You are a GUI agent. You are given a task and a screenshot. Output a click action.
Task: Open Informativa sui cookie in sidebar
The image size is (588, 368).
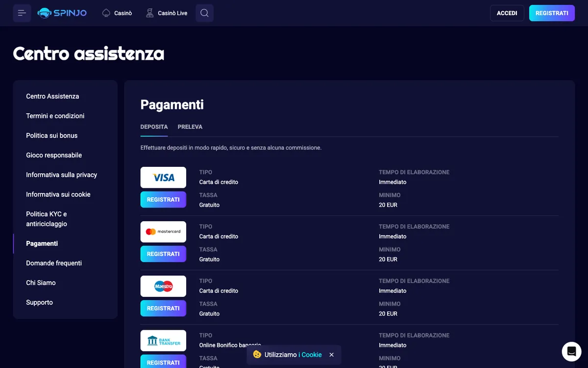[x=58, y=194]
